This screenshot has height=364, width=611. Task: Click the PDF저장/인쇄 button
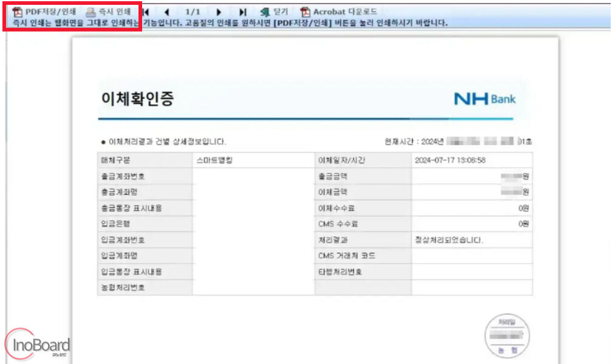(x=44, y=12)
